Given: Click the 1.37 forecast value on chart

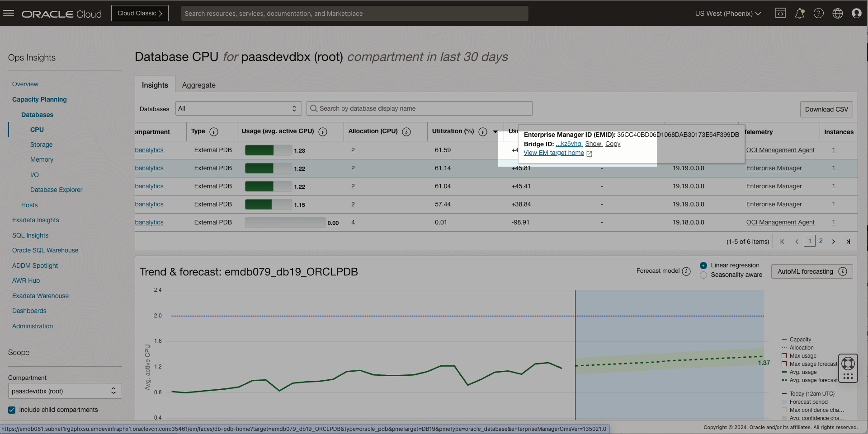Looking at the screenshot, I should pyautogui.click(x=764, y=363).
